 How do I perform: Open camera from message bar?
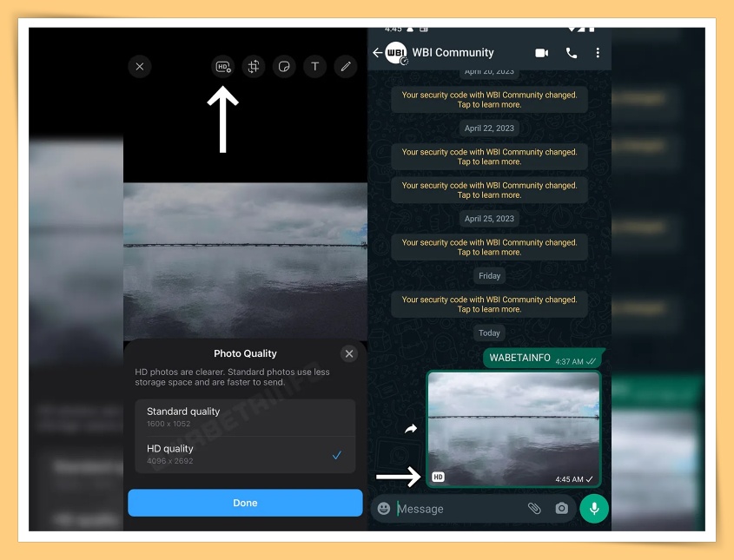pos(562,508)
